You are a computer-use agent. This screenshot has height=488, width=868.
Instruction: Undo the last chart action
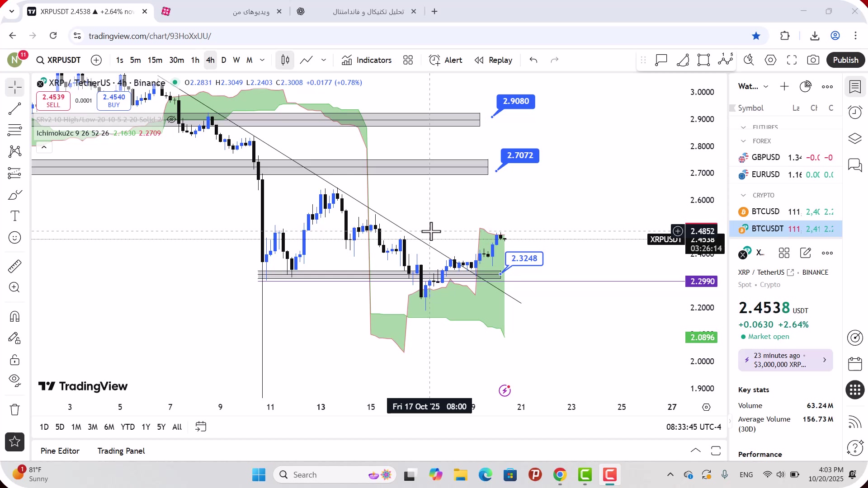533,60
